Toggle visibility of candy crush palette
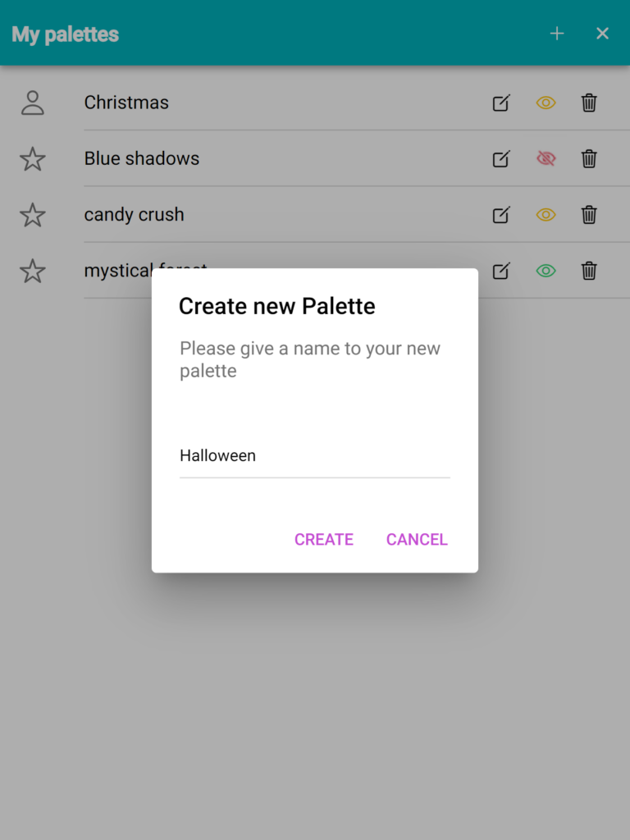630x840 pixels. point(546,215)
